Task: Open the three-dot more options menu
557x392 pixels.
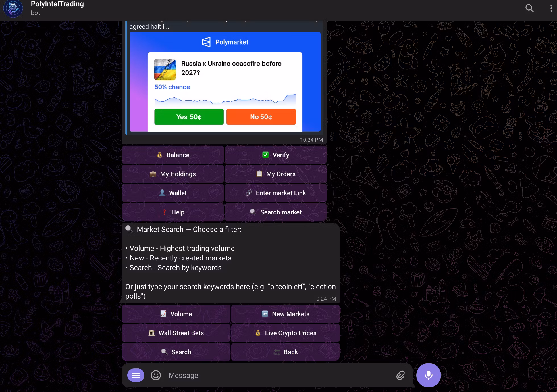Action: 551,8
